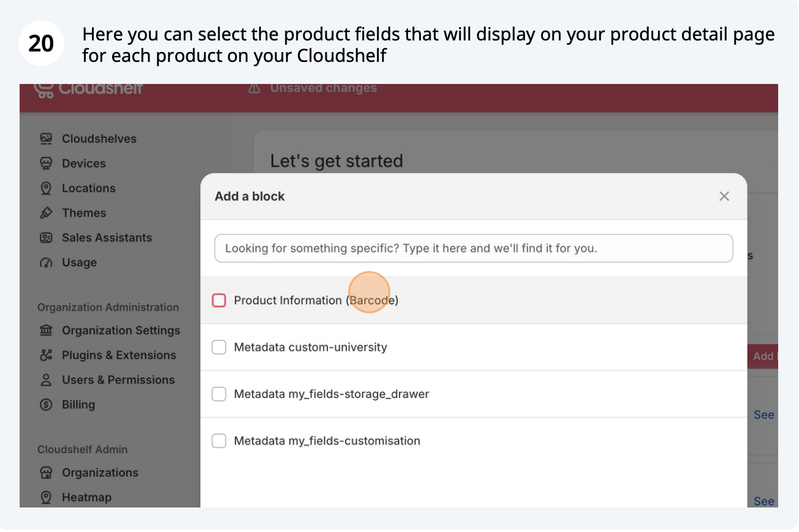Click the Metadata custom-university row text
The height and width of the screenshot is (532, 799).
[x=311, y=348]
